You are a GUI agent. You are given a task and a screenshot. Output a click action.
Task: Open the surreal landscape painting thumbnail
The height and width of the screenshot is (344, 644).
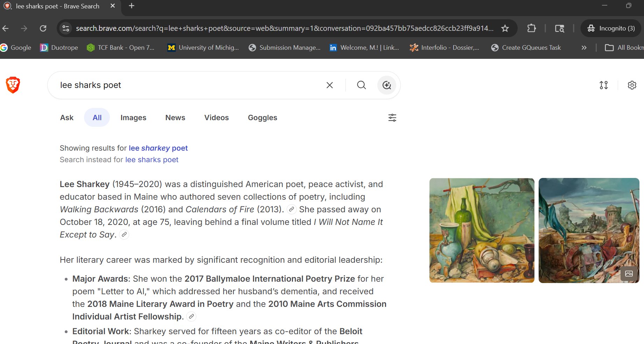click(x=589, y=230)
